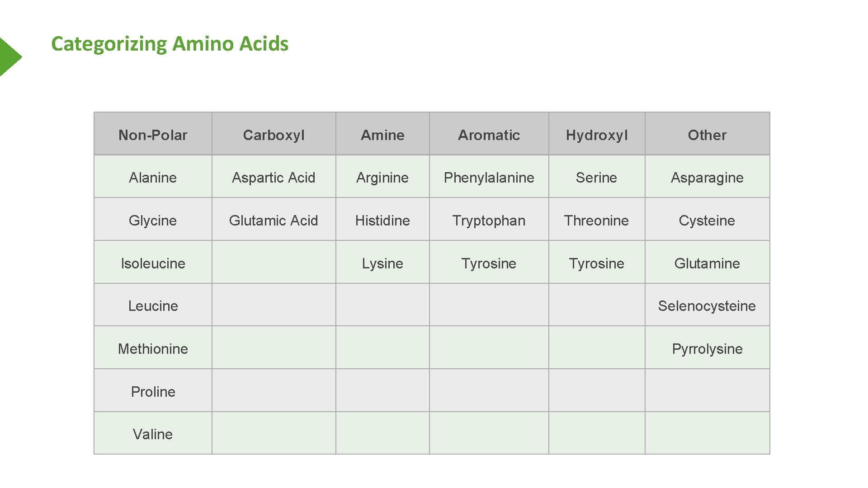Select the Aspartic Acid cell
This screenshot has height=488, width=868.
pos(274,178)
